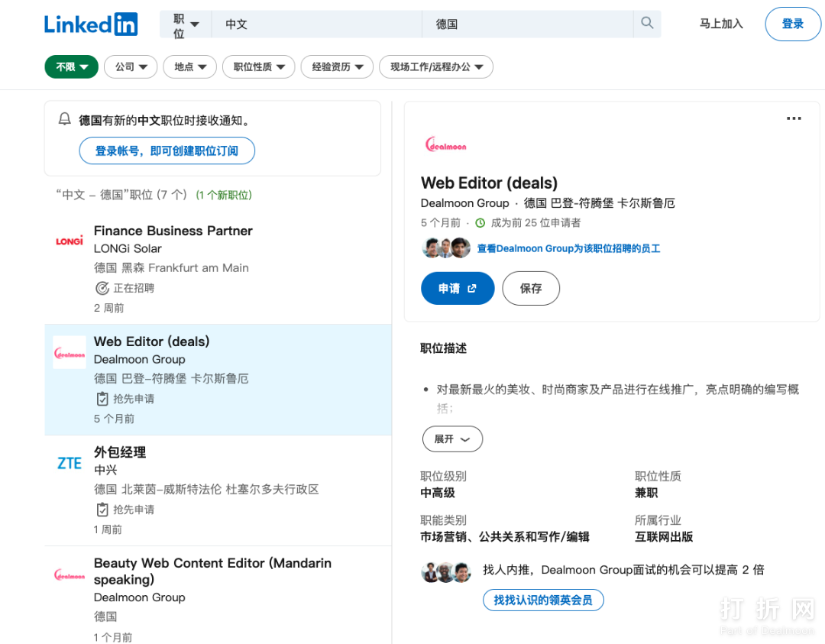Image resolution: width=825 pixels, height=644 pixels.
Task: Click the search magnifier icon
Action: click(x=647, y=24)
